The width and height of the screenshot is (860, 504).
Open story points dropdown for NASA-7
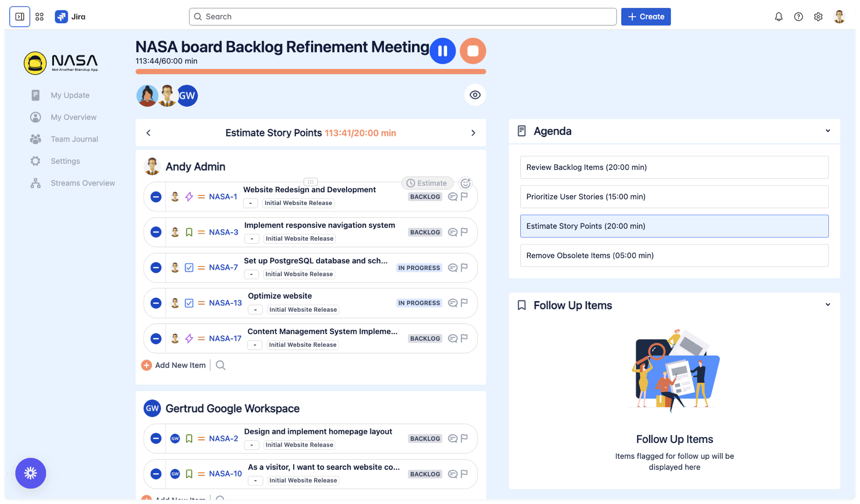point(251,274)
